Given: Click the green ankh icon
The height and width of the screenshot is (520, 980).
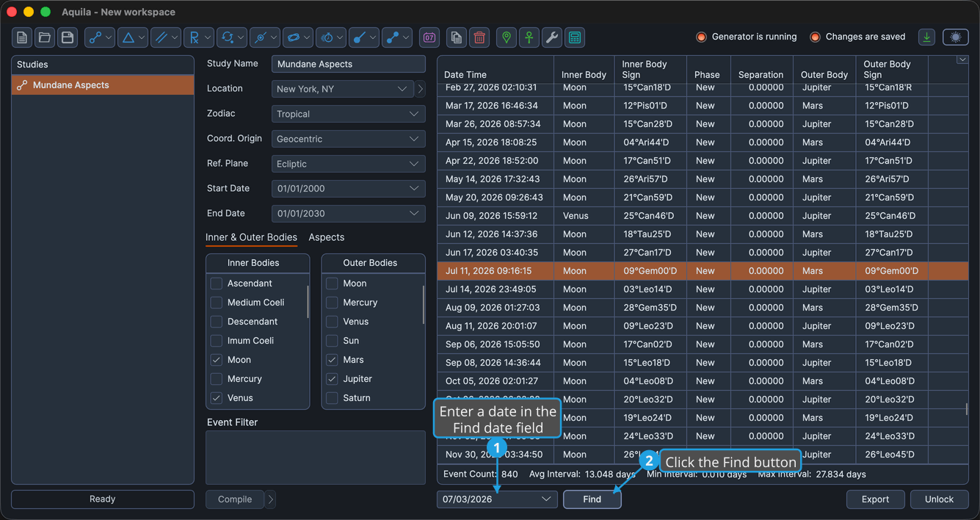Looking at the screenshot, I should click(x=529, y=37).
